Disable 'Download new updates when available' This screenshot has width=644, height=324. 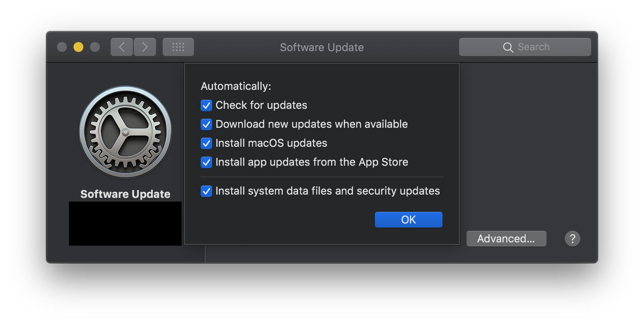206,124
